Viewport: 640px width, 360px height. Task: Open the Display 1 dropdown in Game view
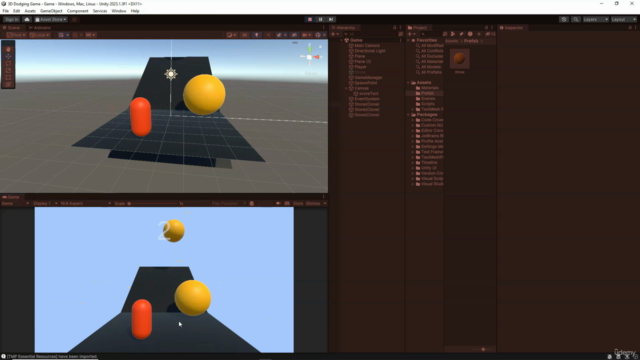point(45,203)
